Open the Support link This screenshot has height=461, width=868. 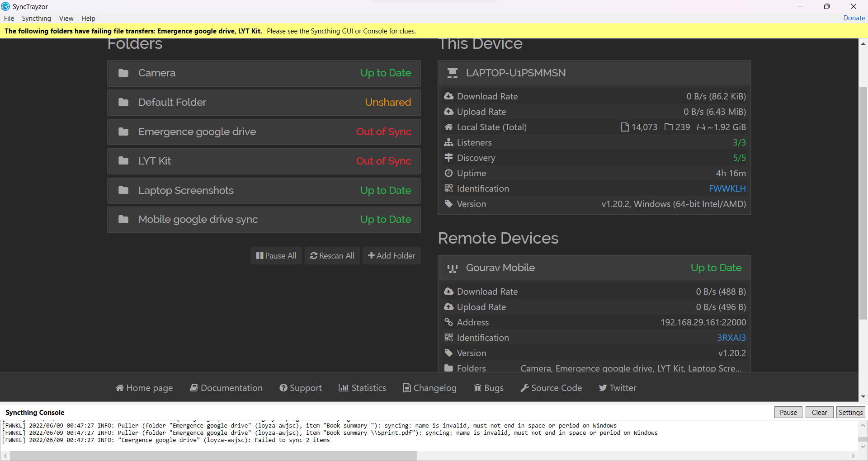click(301, 388)
